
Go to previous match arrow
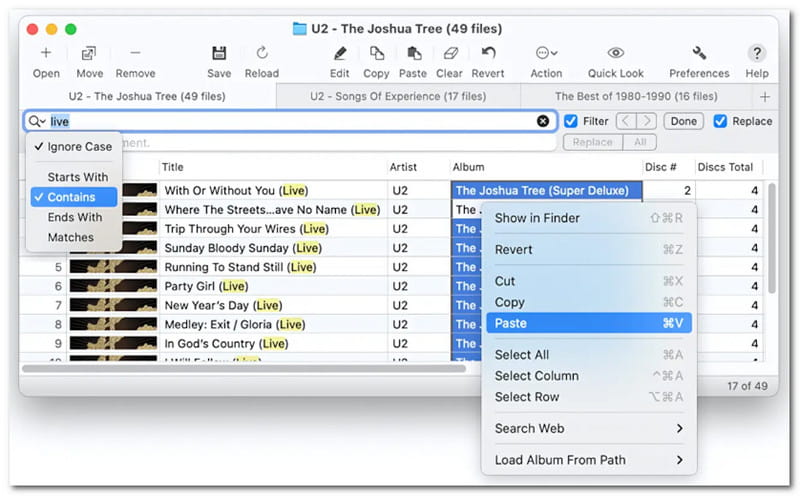pyautogui.click(x=626, y=121)
